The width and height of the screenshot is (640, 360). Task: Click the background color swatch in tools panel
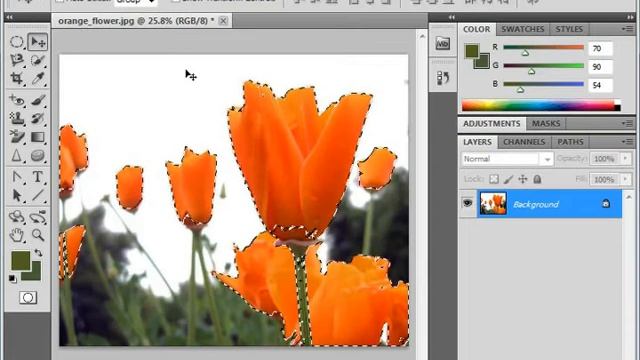35,275
